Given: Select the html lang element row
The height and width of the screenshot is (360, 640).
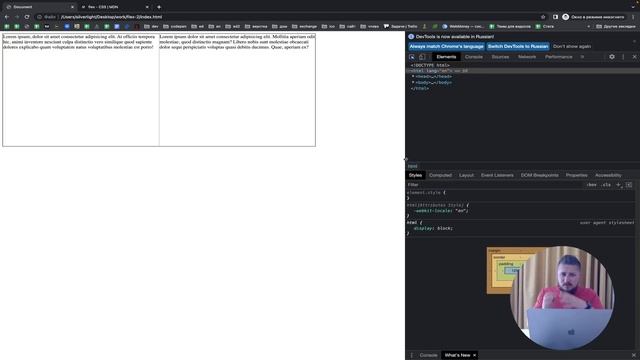Looking at the screenshot, I should pos(522,71).
